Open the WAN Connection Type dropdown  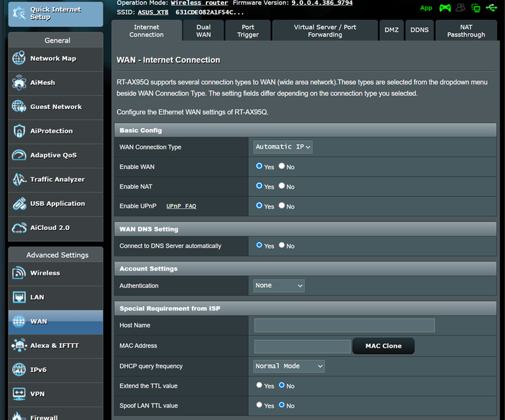pyautogui.click(x=283, y=147)
